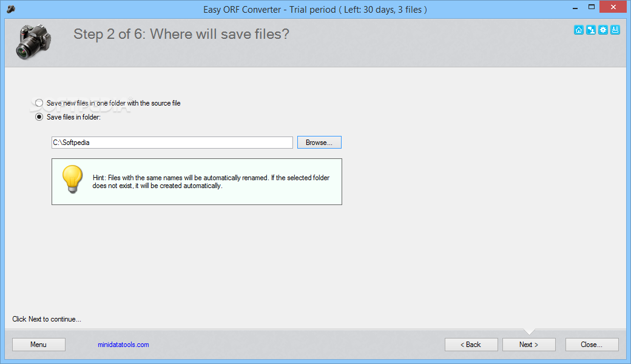631x364 pixels.
Task: Click the hint text about renamed files
Action: pyautogui.click(x=211, y=182)
